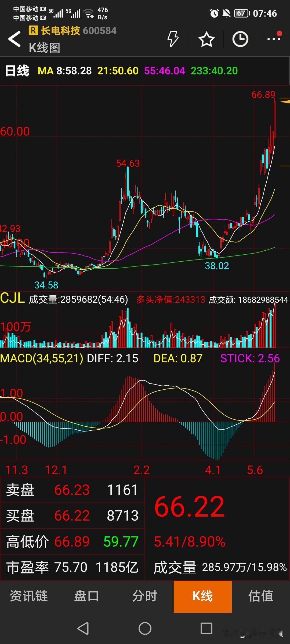Screen dimensions: 290x644
Task: Tap the 12.1 date axis marker
Action: tap(56, 470)
